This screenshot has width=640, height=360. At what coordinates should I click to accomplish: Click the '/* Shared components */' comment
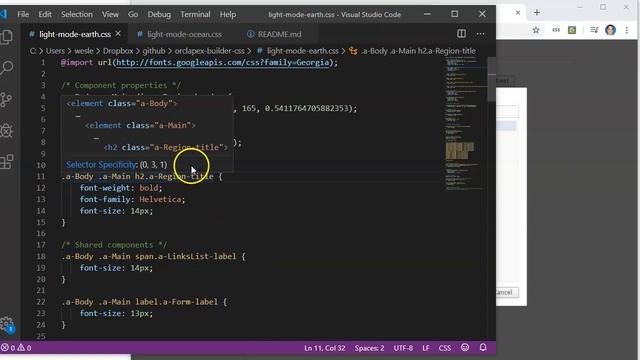pyautogui.click(x=114, y=245)
